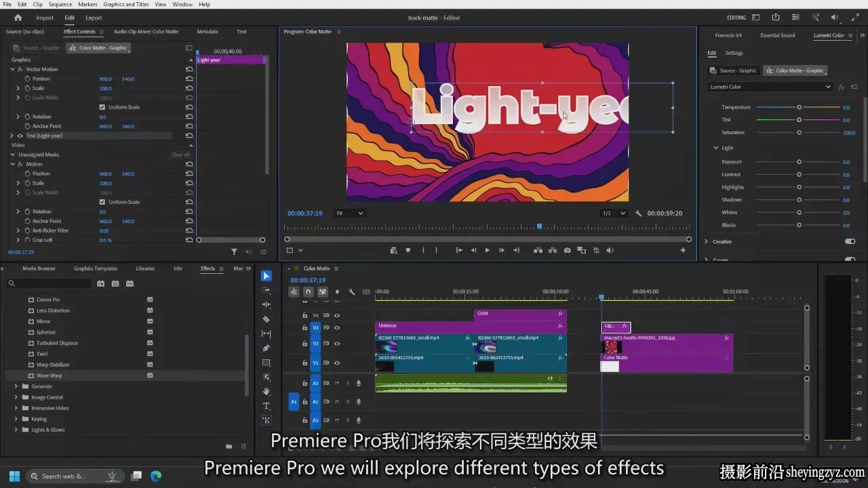Open the Graphics and Titles menu
The image size is (868, 488).
tap(126, 4)
